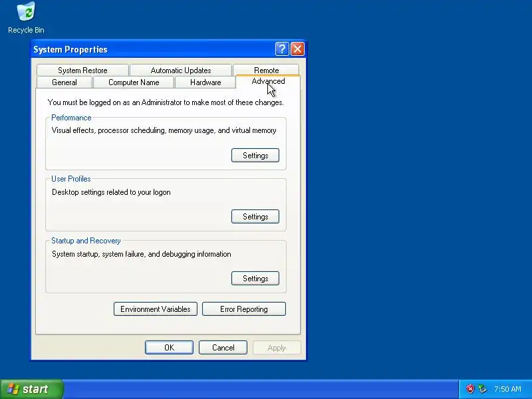Switch to the Computer Name tab

pos(134,82)
